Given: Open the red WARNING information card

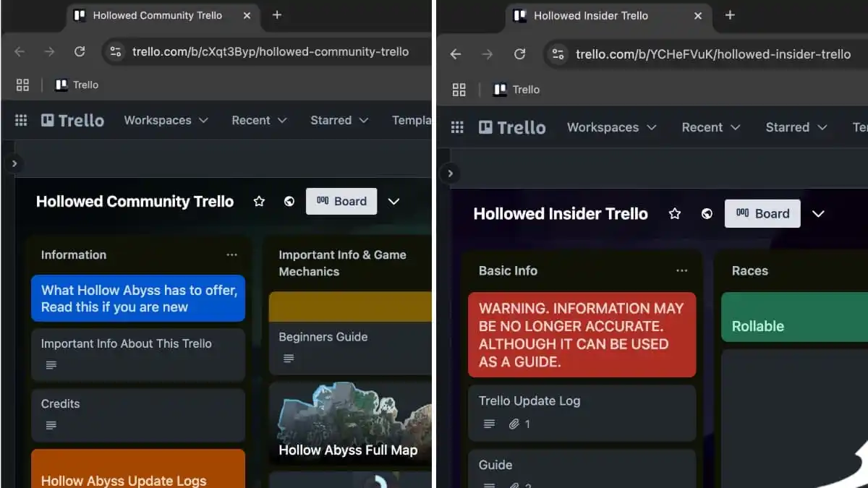Looking at the screenshot, I should [x=582, y=335].
